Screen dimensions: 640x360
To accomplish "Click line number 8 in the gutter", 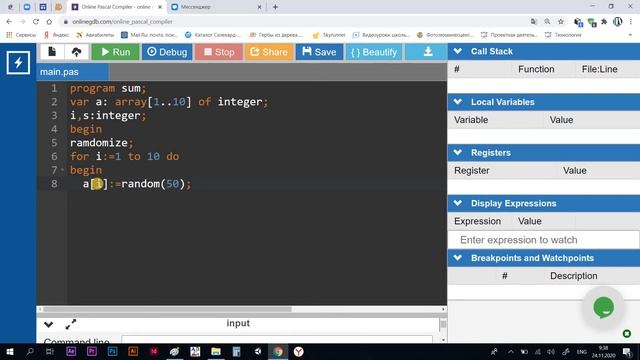I will 54,184.
